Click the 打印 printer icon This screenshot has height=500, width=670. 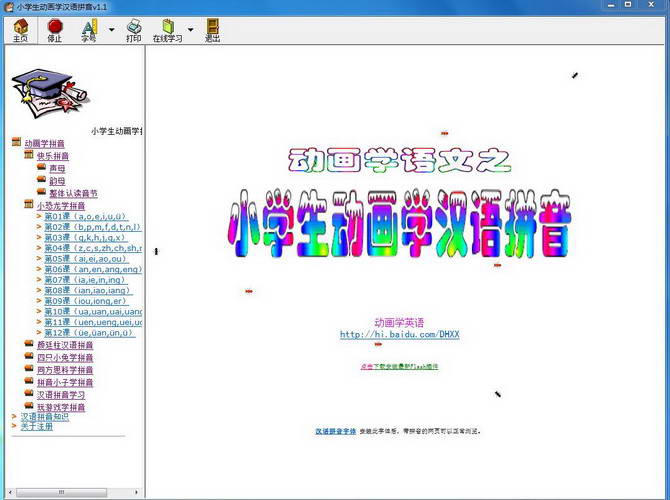point(133,27)
